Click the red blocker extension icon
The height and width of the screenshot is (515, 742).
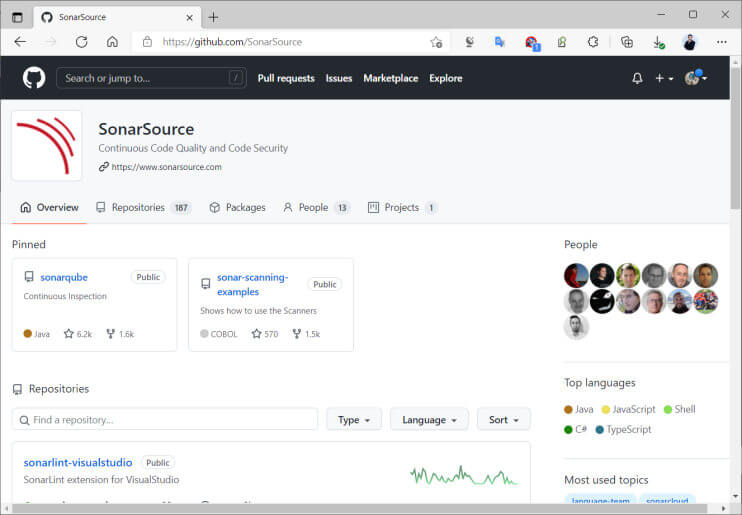pos(532,43)
